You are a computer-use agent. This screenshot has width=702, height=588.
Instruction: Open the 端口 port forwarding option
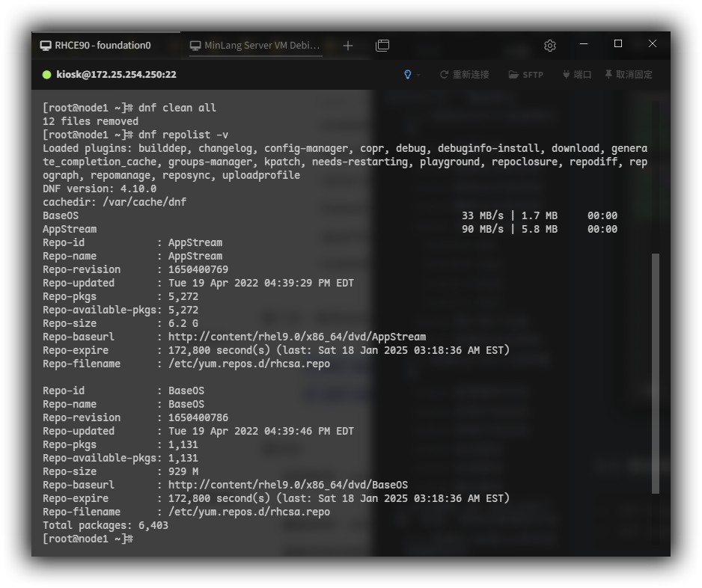(x=577, y=75)
